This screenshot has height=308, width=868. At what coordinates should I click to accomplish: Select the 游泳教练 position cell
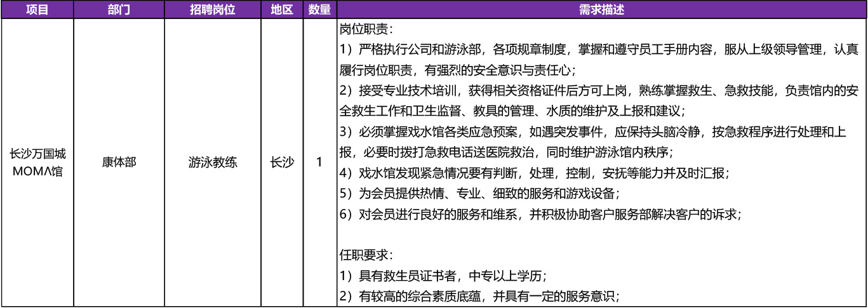point(213,163)
